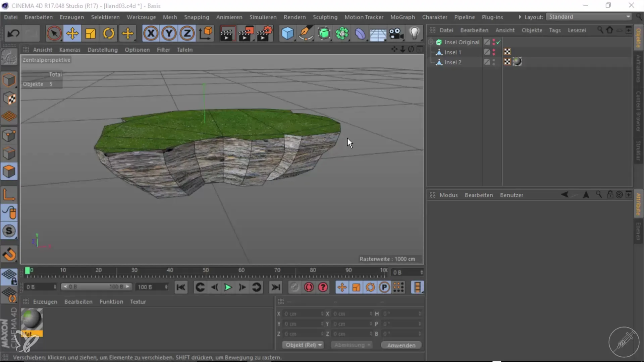Toggle Z axis lock
Screen dimensions: 644x362
pos(187,33)
